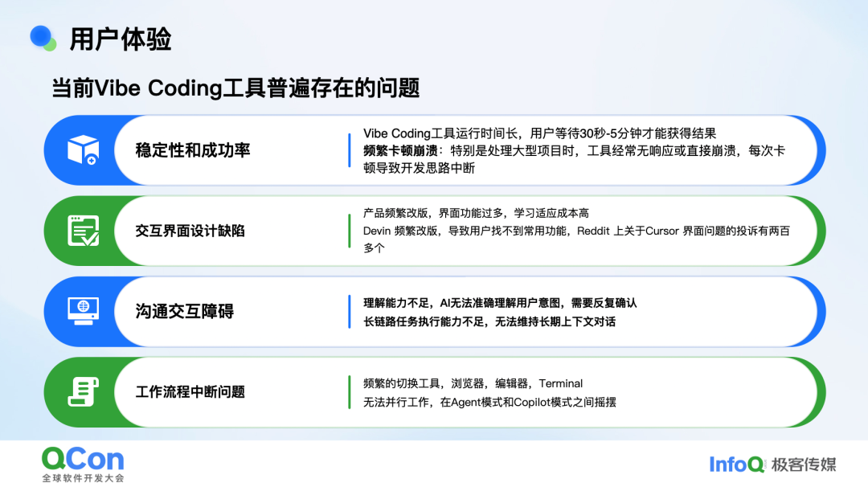Click the 用户体验 page heading
This screenshot has width=868, height=487.
pyautogui.click(x=119, y=35)
